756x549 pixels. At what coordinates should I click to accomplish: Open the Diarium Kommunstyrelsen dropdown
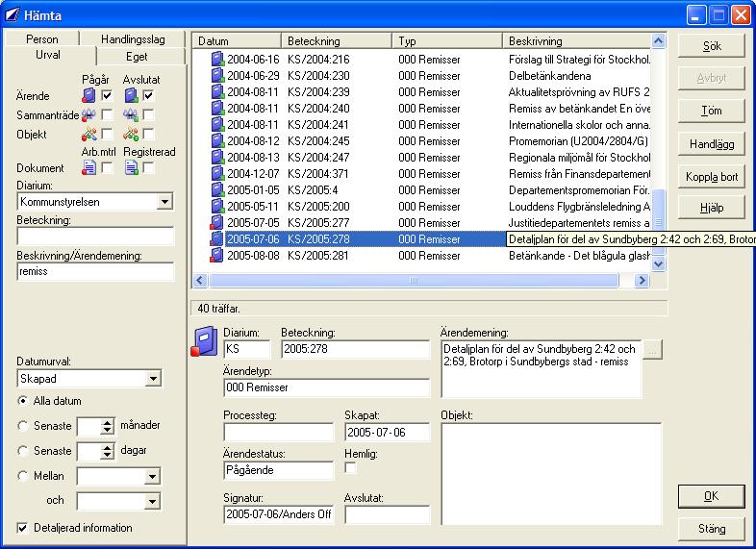pyautogui.click(x=164, y=202)
